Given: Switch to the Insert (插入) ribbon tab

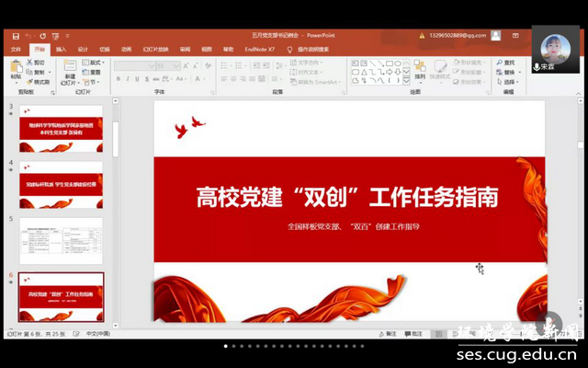Looking at the screenshot, I should [61, 49].
